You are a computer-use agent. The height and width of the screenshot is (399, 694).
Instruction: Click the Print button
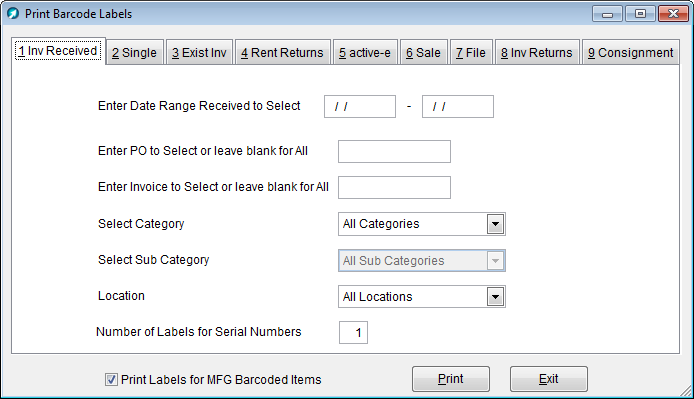click(451, 379)
